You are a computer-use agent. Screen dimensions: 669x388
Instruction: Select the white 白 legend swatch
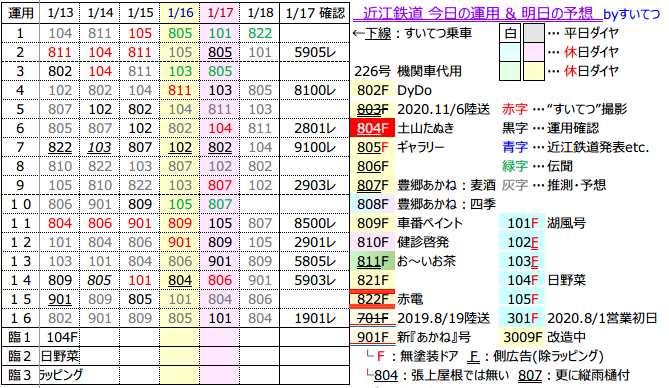click(510, 33)
